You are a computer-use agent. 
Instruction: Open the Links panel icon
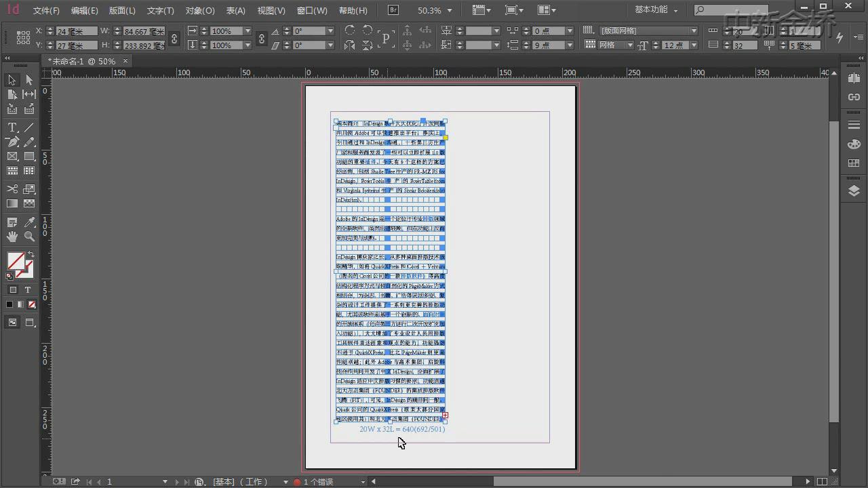point(854,97)
